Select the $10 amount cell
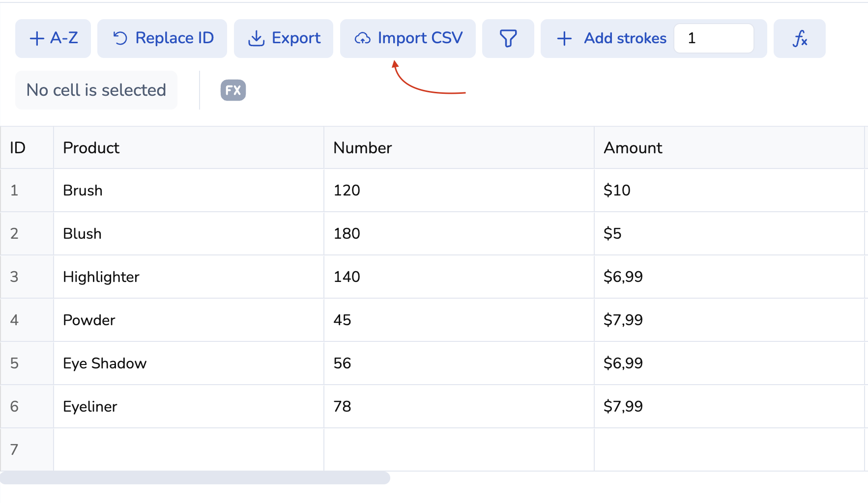The width and height of the screenshot is (868, 503). coord(728,191)
